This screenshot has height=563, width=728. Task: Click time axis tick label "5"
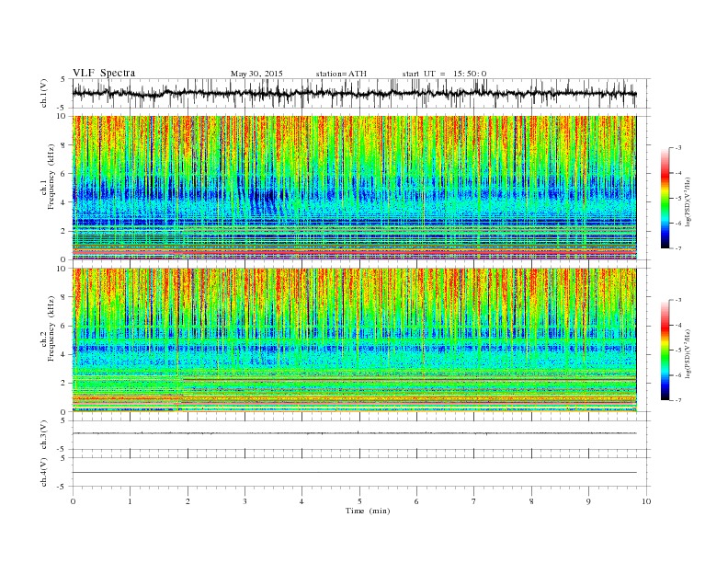pyautogui.click(x=359, y=501)
